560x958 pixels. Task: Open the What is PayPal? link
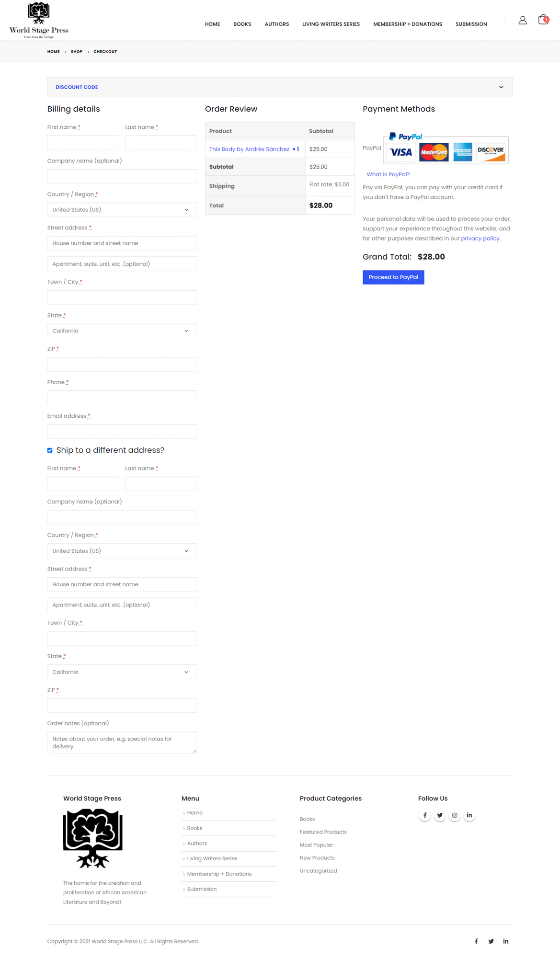pos(388,174)
